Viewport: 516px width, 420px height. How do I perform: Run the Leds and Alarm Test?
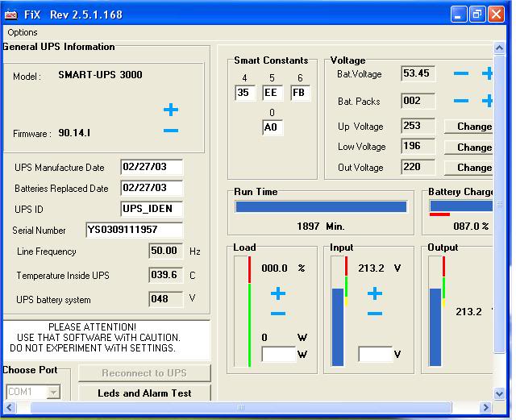144,393
